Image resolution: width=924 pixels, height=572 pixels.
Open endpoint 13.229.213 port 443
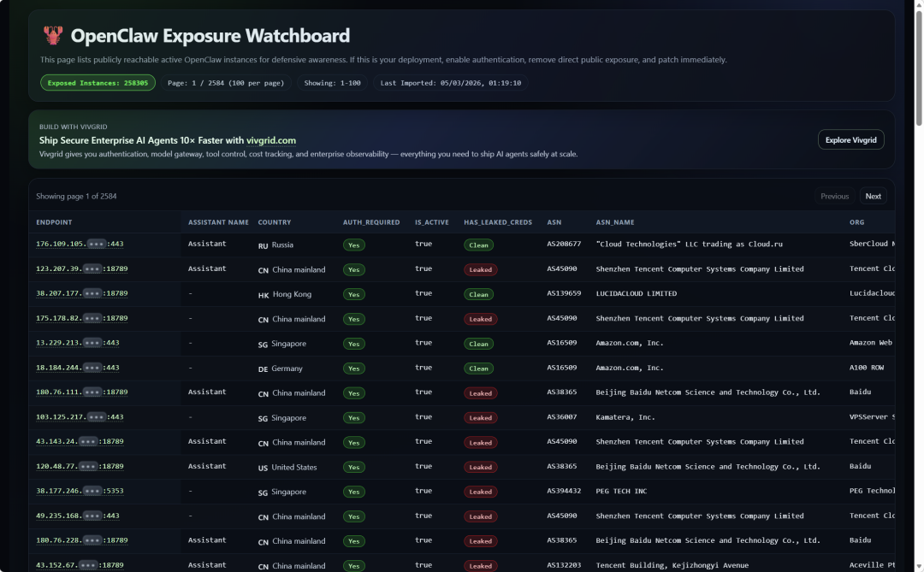click(x=78, y=343)
